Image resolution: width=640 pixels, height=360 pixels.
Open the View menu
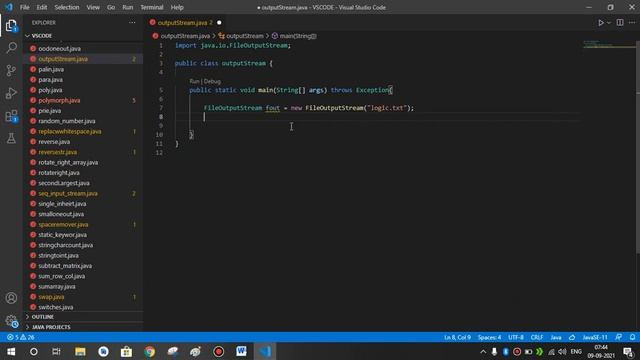[x=93, y=7]
